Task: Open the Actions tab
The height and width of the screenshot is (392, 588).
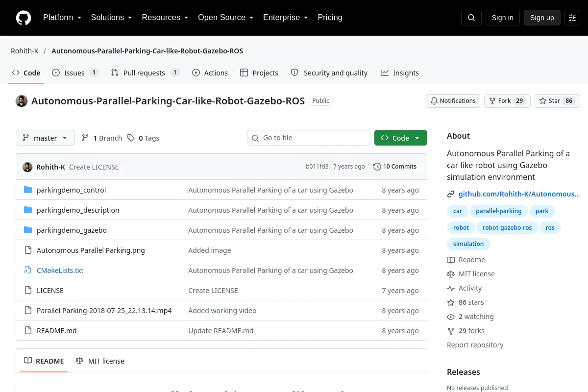Action: [210, 73]
